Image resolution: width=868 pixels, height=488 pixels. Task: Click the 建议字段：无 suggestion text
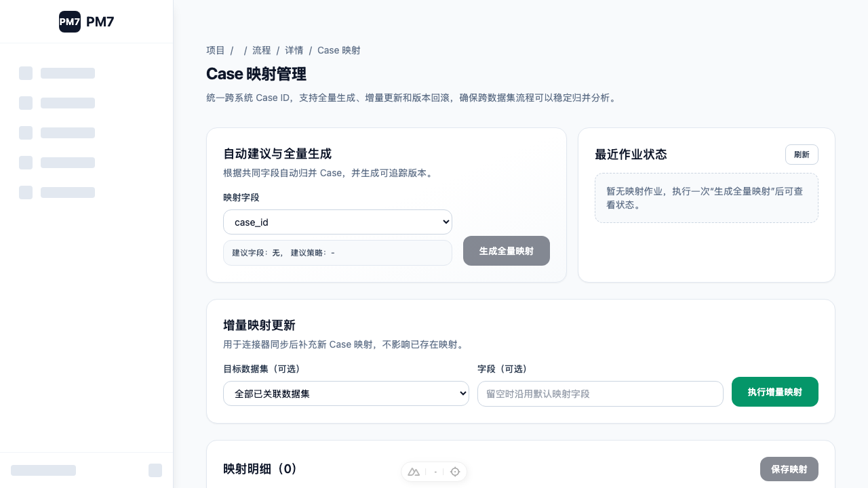pyautogui.click(x=258, y=253)
